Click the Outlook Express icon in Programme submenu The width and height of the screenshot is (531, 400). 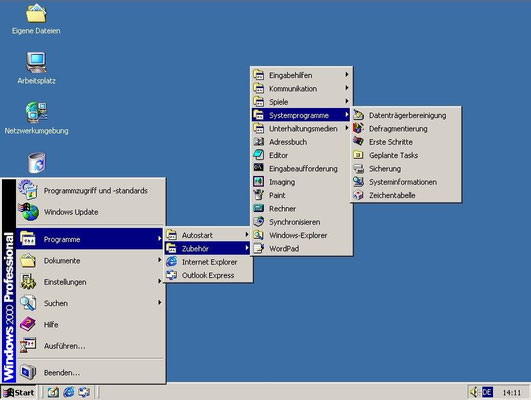click(x=172, y=275)
